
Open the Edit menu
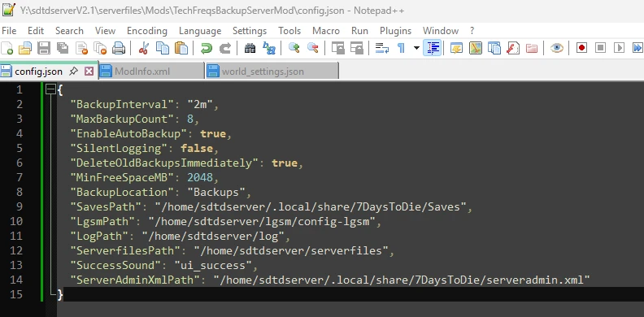(x=36, y=31)
